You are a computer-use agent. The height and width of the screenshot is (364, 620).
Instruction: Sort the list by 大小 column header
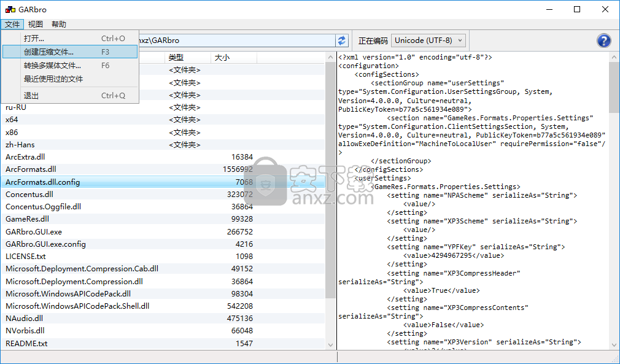234,58
